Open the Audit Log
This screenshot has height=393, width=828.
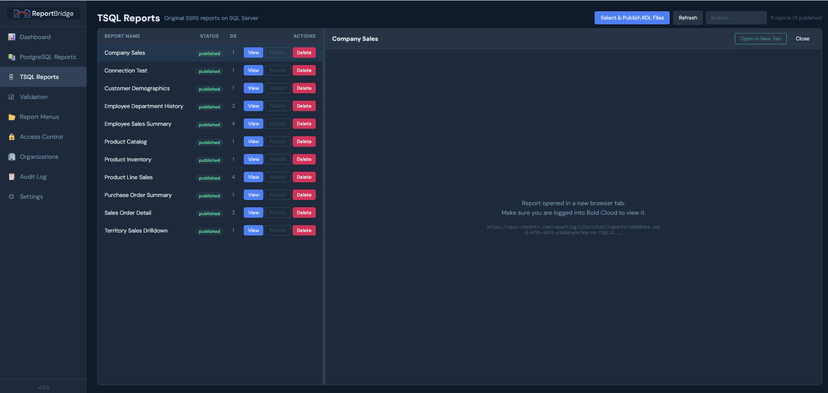pos(43,177)
